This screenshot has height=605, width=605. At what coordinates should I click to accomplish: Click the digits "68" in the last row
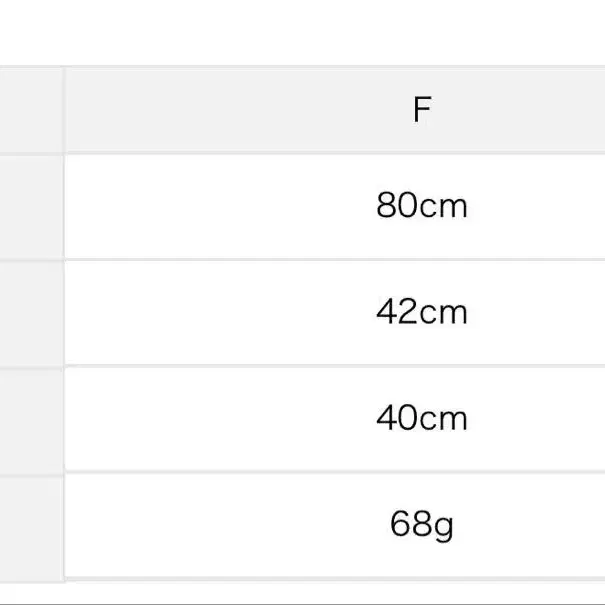click(409, 524)
